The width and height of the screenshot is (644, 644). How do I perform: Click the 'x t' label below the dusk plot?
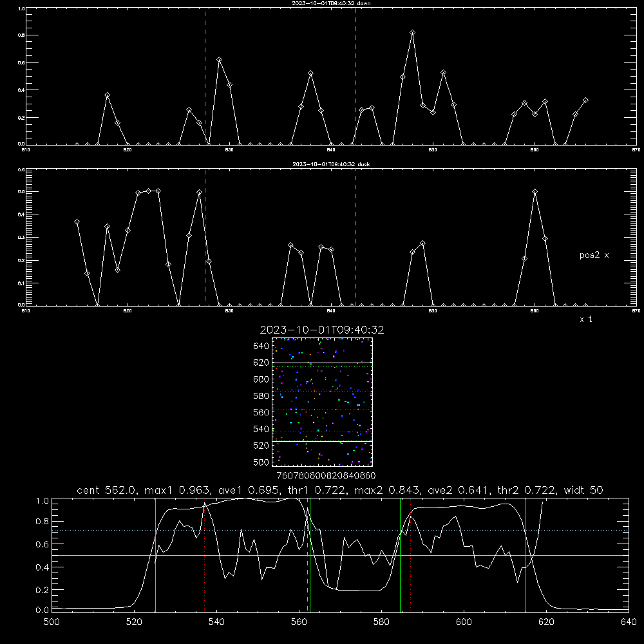(x=585, y=319)
